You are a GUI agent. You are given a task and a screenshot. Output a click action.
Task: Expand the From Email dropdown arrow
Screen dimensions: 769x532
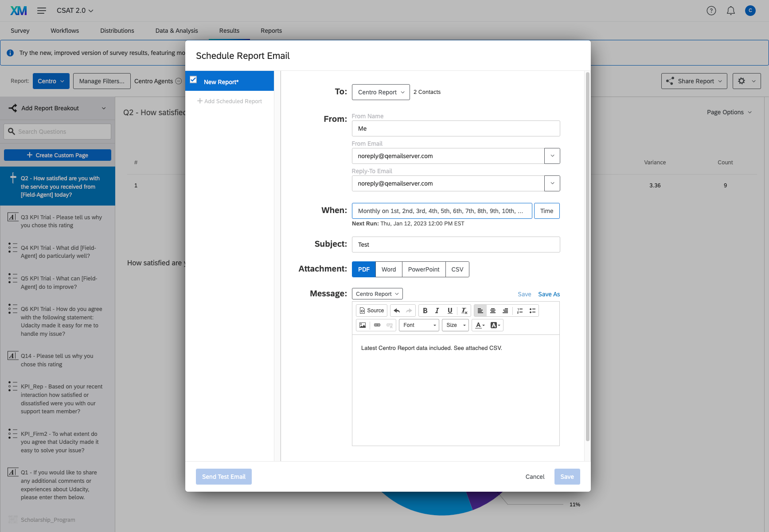pos(552,156)
